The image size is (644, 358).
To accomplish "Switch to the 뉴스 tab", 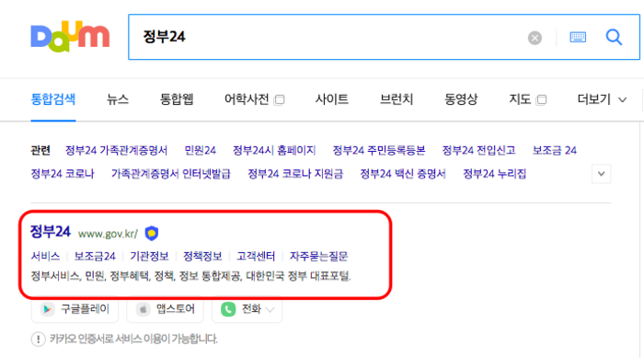I will pos(118,99).
